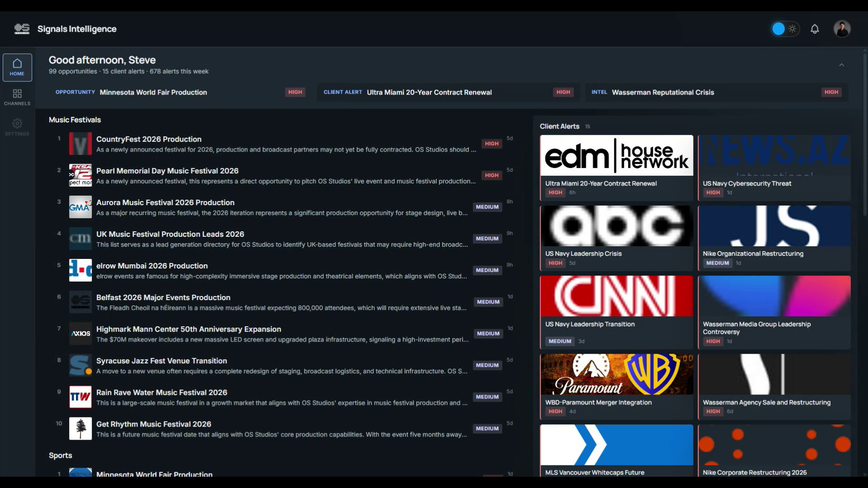Open Wasserman Reputational Crisis intel banner
The width and height of the screenshot is (868, 488).
coord(716,92)
